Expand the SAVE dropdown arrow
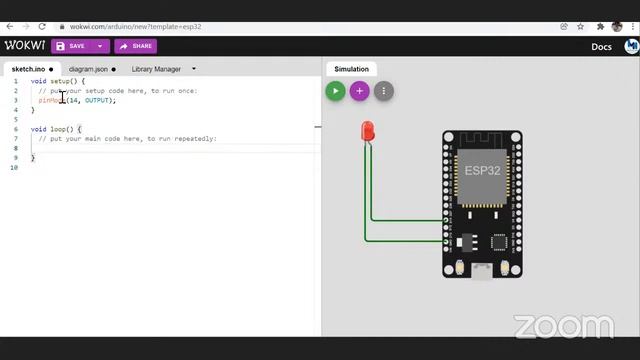 [x=100, y=46]
